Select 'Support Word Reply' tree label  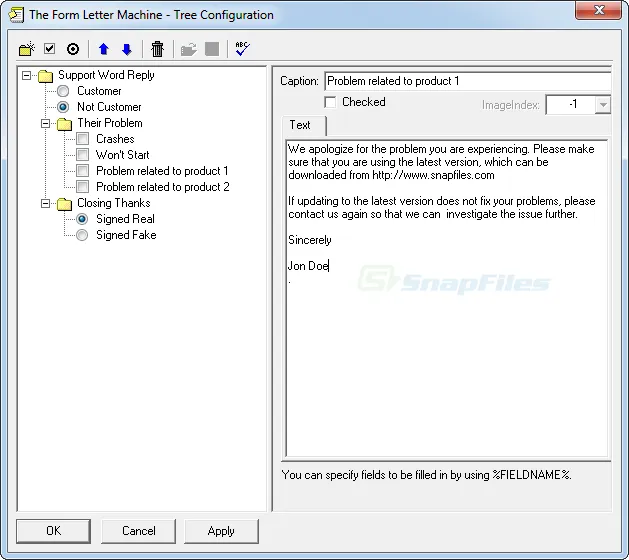(106, 75)
